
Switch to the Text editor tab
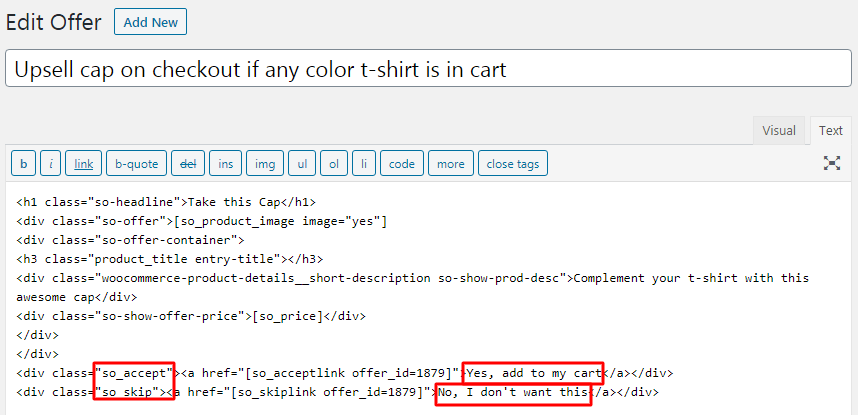coord(831,130)
